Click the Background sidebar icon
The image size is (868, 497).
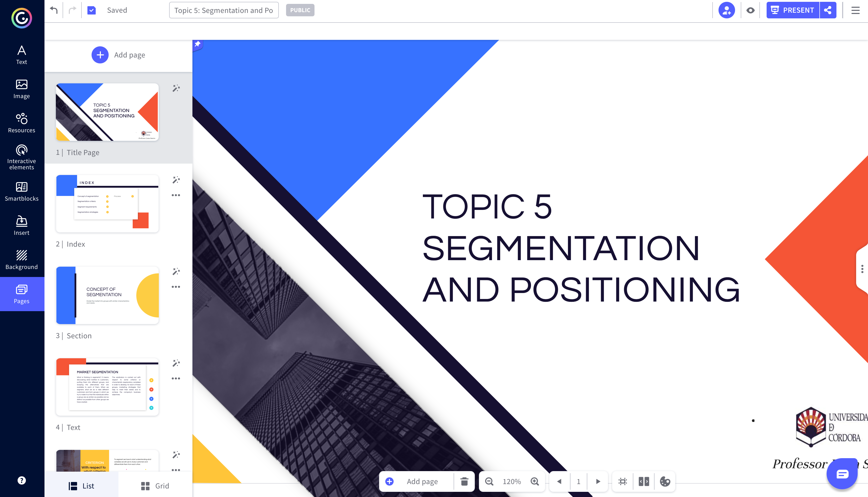point(21,259)
